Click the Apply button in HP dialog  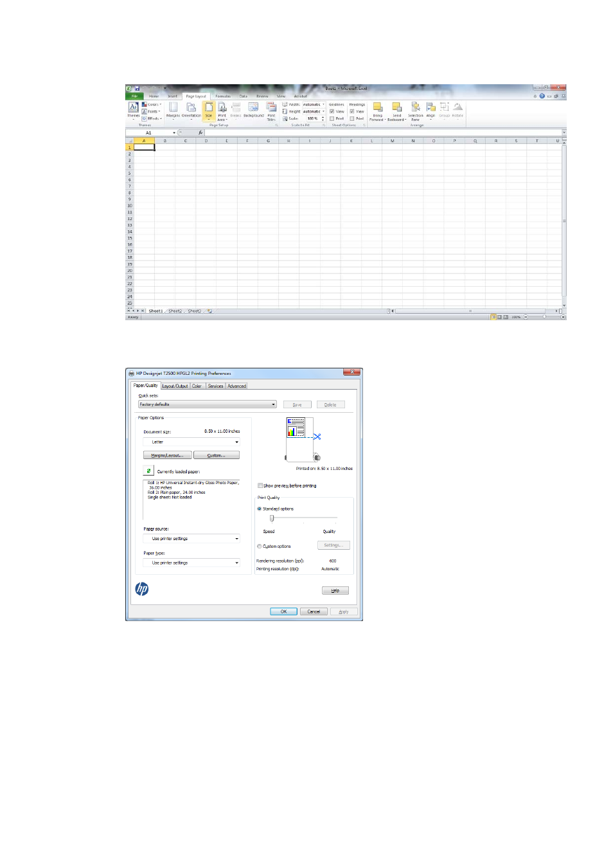(344, 611)
